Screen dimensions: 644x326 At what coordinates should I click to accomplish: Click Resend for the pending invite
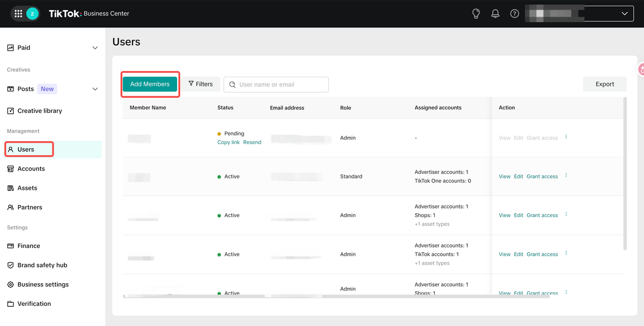coord(252,143)
